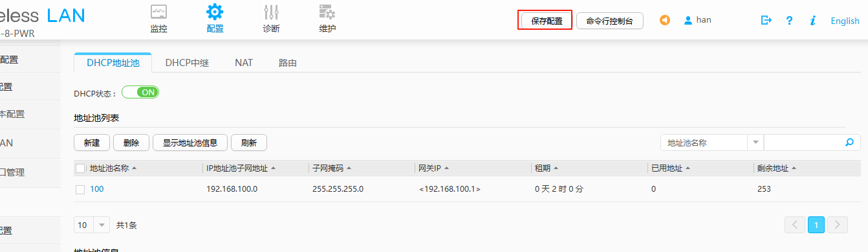The height and width of the screenshot is (252, 868).
Task: Check the checkbox for pool 100
Action: tap(80, 189)
